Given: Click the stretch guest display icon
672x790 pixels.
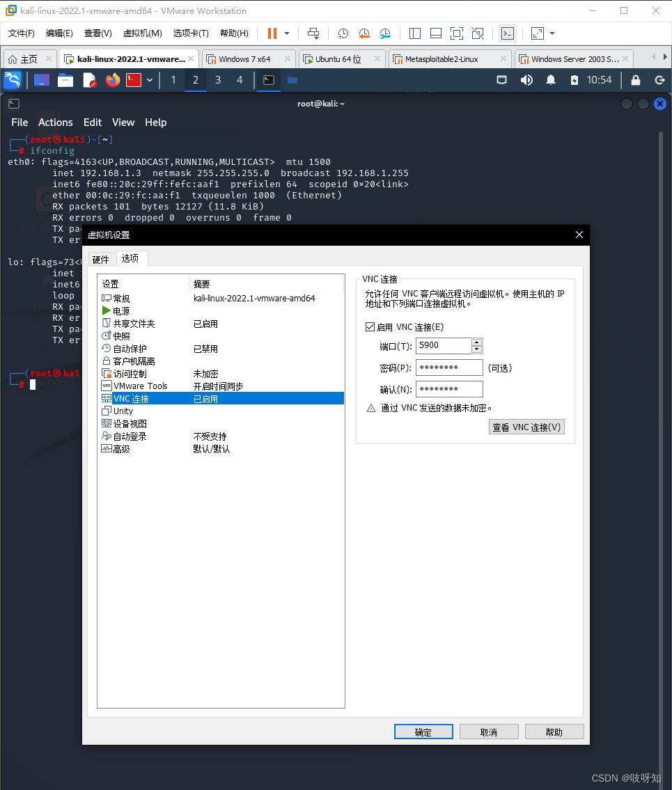Looking at the screenshot, I should 538,33.
